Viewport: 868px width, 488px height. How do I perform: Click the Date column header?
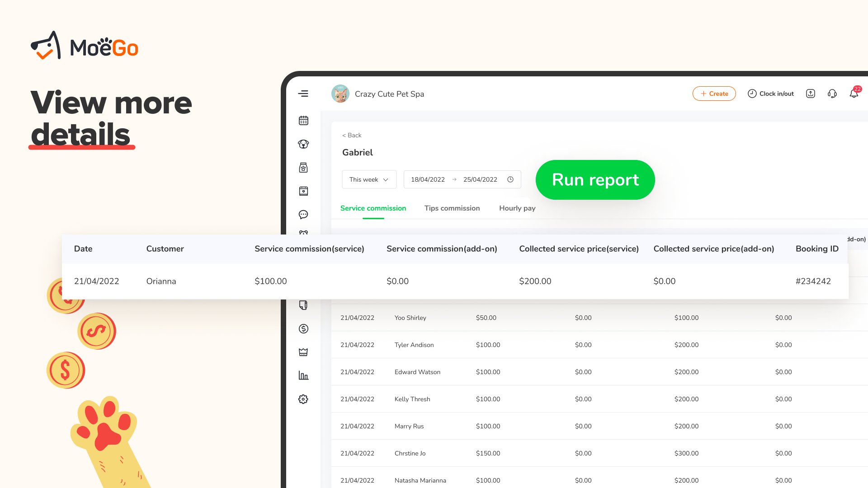(x=83, y=249)
